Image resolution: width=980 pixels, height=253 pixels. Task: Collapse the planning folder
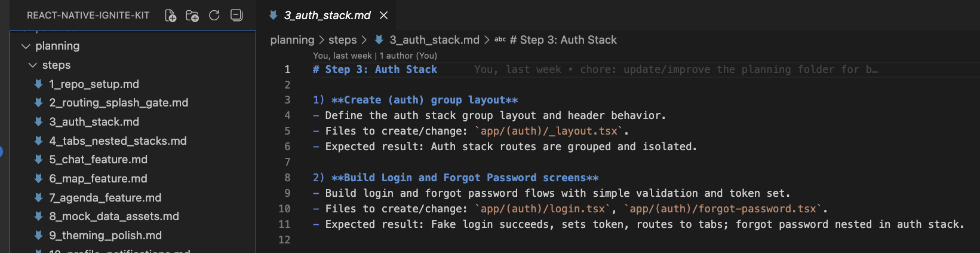click(x=26, y=46)
